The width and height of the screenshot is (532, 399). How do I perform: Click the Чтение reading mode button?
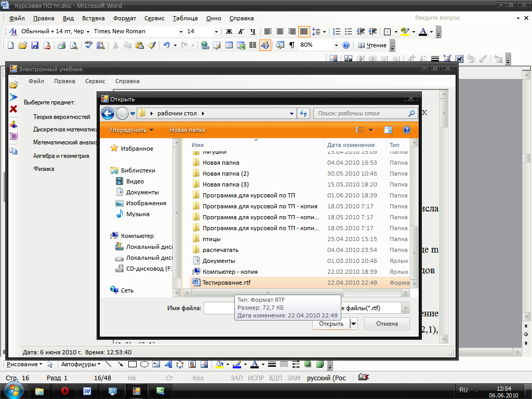point(372,45)
